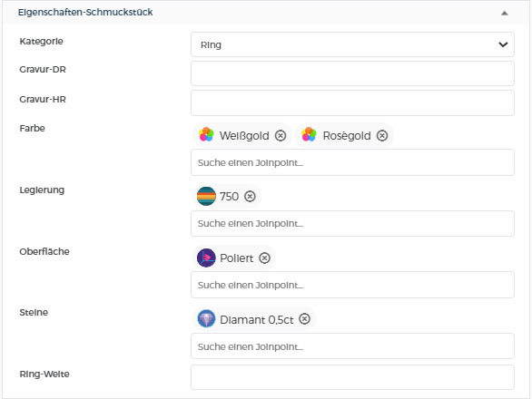Focus the Ring-Weite input field
532x399 pixels.
click(352, 377)
